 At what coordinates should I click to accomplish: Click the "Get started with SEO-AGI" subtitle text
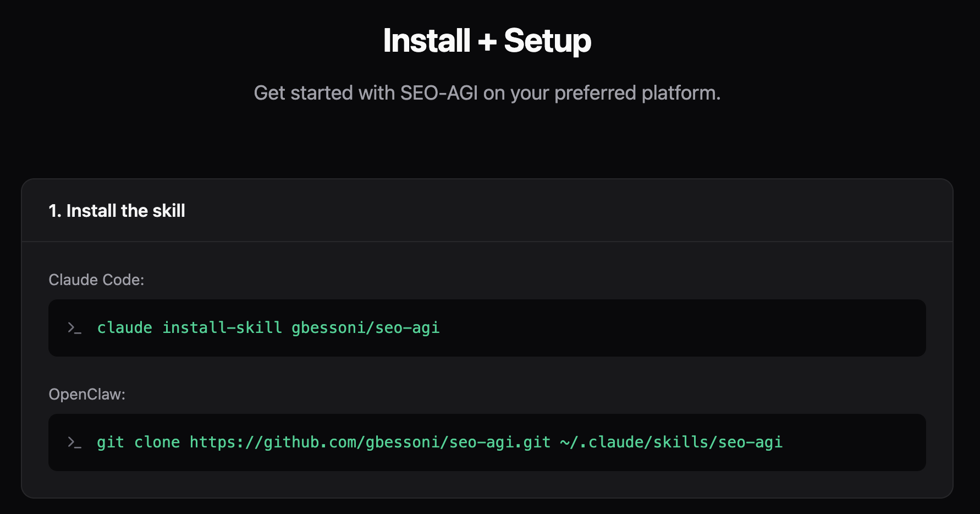pos(487,93)
